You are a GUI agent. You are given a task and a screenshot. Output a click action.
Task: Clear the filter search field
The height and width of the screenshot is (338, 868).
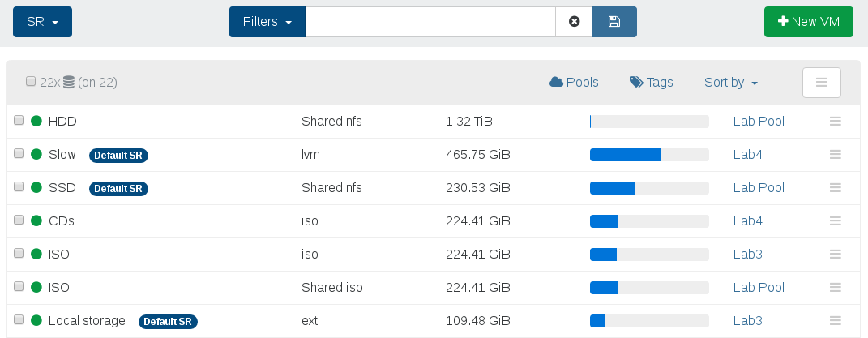tap(574, 22)
